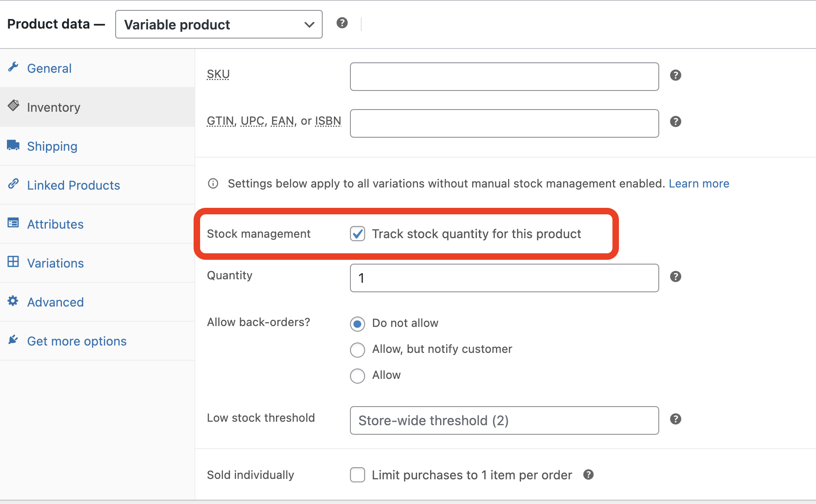This screenshot has height=504, width=816.
Task: Choose the Allow back-orders radio button
Action: tap(357, 375)
